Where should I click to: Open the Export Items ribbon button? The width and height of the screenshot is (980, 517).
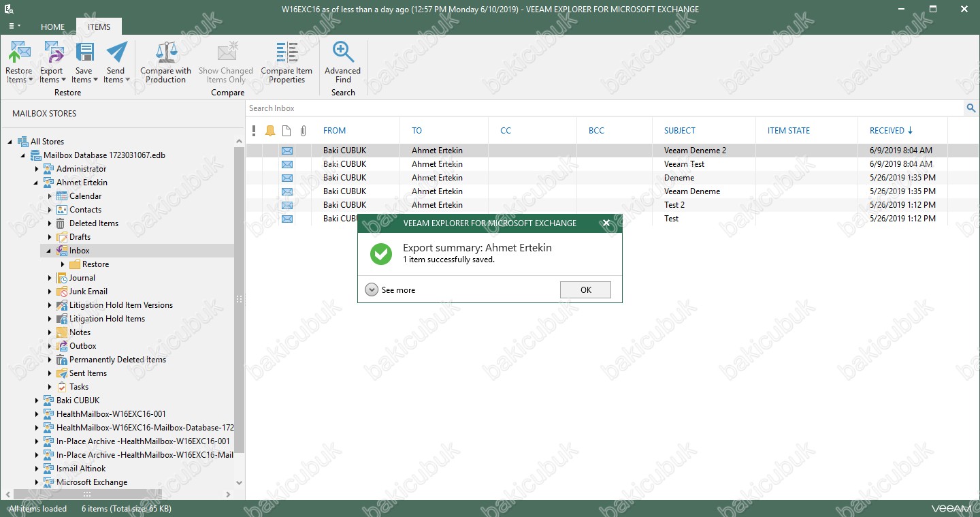pos(52,62)
